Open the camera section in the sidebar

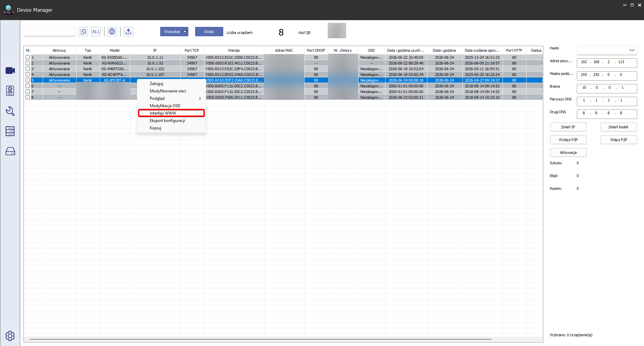[x=10, y=71]
